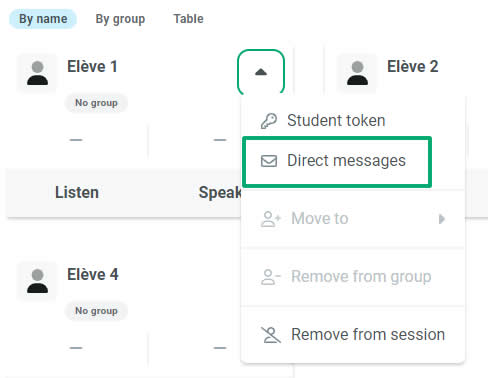This screenshot has height=378, width=488.
Task: Click the No group badge under Elève 4
Action: [x=96, y=311]
